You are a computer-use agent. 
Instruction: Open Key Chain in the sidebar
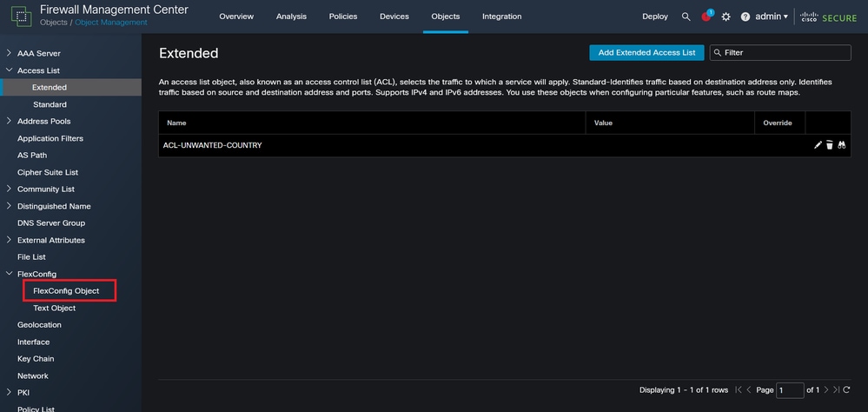(x=36, y=358)
